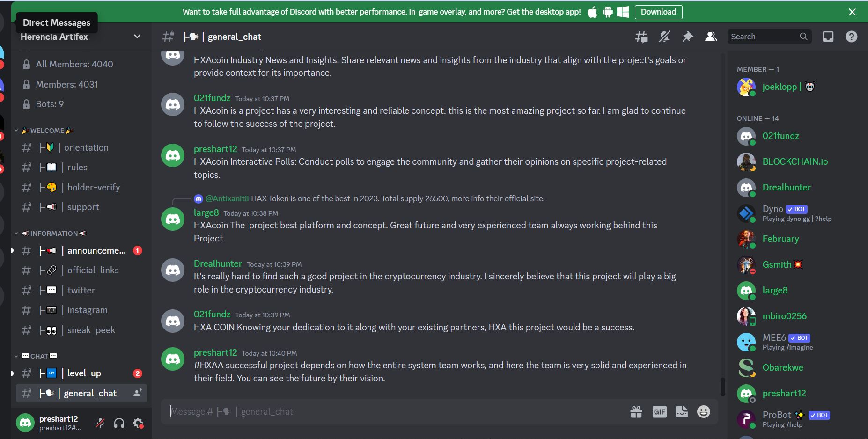Toggle the member list visibility
Viewport: 868px width, 439px height.
coord(711,37)
